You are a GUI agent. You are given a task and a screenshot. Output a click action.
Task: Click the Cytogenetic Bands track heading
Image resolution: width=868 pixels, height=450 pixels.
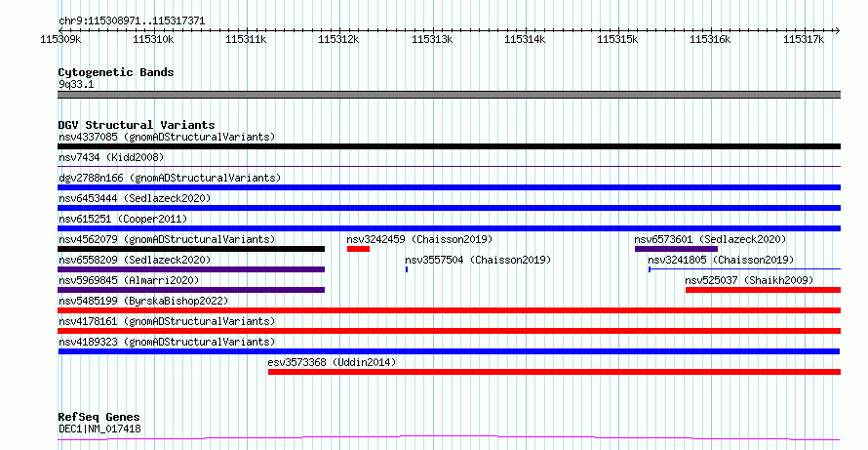pyautogui.click(x=116, y=72)
